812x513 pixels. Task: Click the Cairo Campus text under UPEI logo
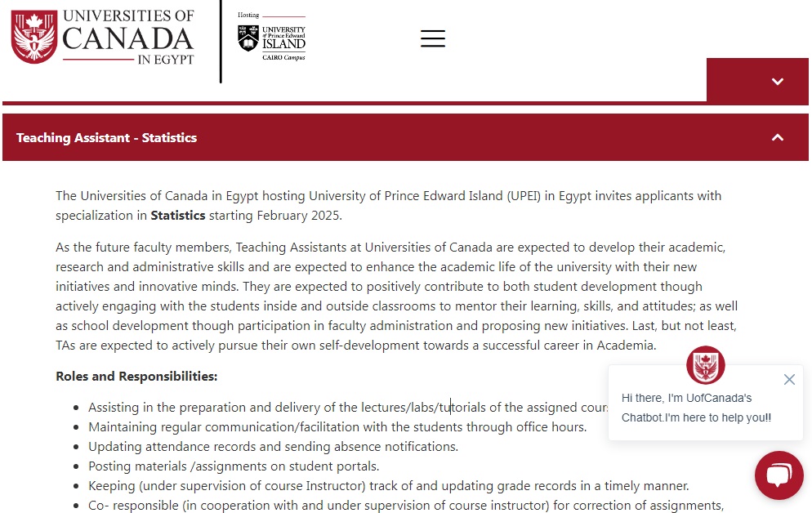283,57
